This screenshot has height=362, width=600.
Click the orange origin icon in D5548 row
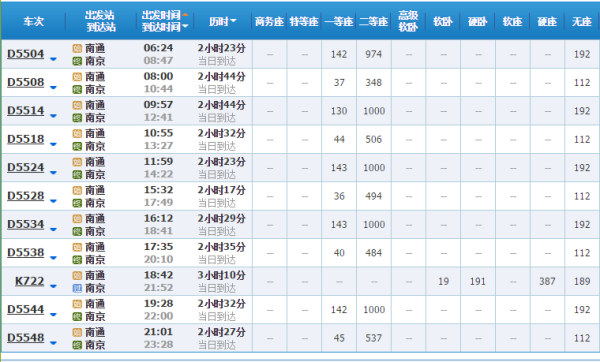click(x=77, y=333)
